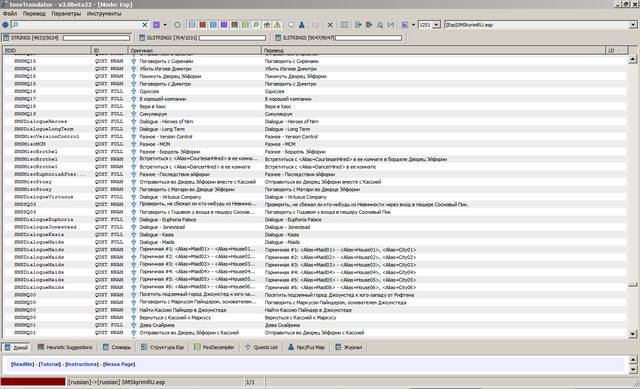The height and width of the screenshot is (389, 640).
Task: Sort by the EDID column header
Action: click(47, 50)
